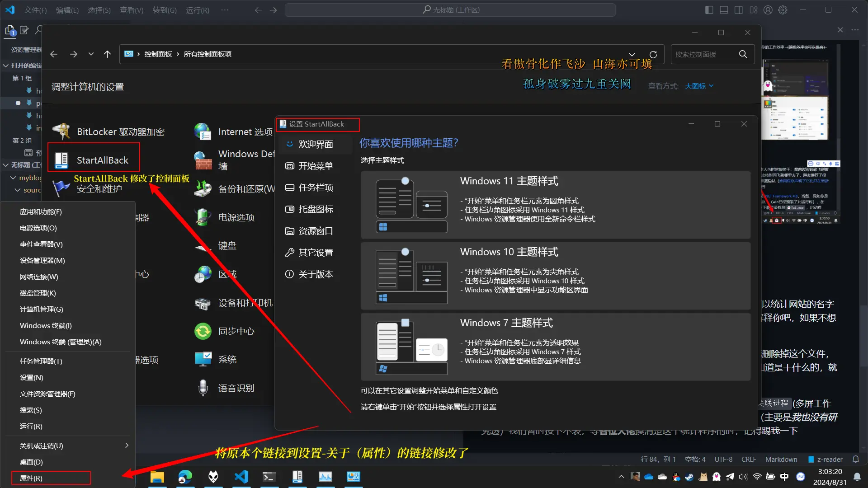Screen dimensions: 868x488
Task: Click the Steam tray icon
Action: [689, 477]
